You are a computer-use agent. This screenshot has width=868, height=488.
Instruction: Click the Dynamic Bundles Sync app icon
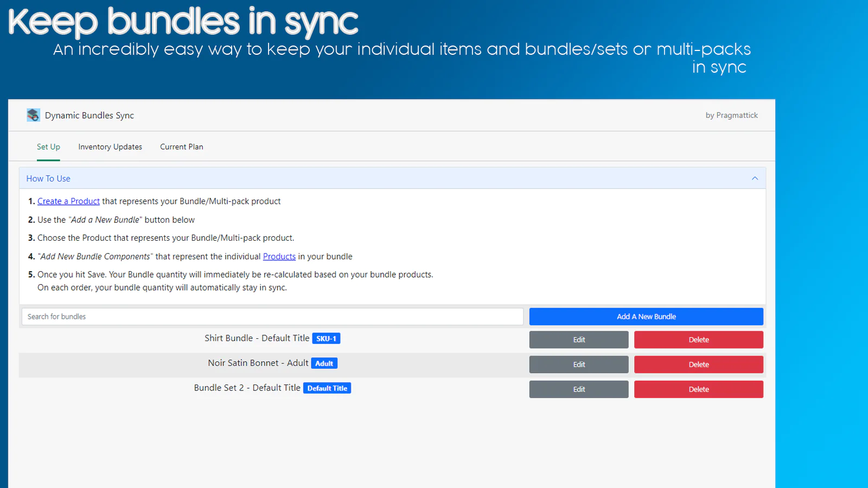tap(33, 115)
